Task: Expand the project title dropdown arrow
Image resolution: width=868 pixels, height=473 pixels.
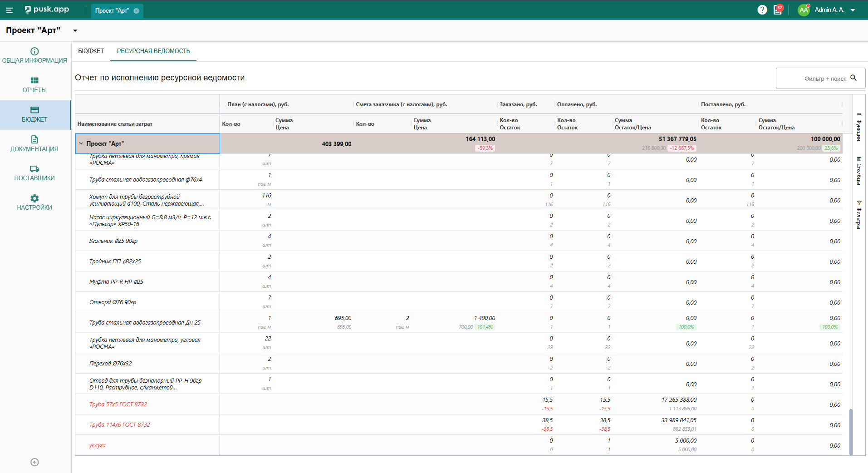Action: 75,31
